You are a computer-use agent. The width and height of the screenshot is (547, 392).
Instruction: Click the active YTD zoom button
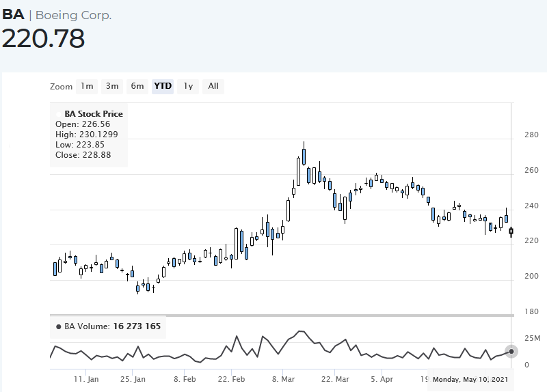click(163, 86)
